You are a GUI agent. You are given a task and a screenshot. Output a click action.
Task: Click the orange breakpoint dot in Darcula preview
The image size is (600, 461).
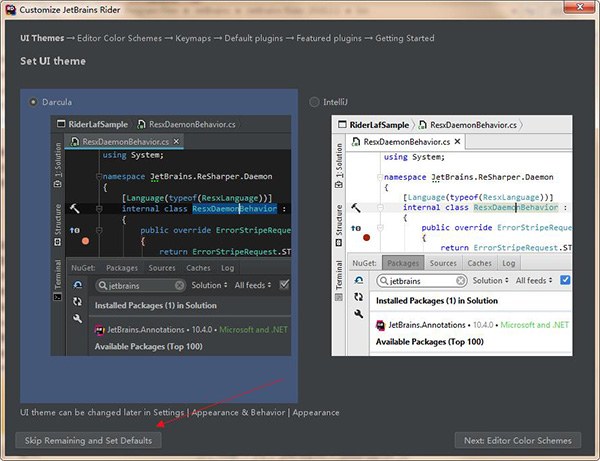coord(86,240)
